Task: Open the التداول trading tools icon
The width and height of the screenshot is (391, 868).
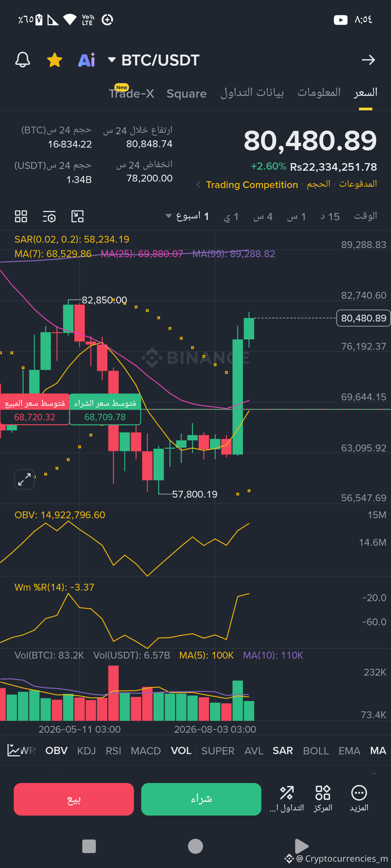Action: click(287, 799)
